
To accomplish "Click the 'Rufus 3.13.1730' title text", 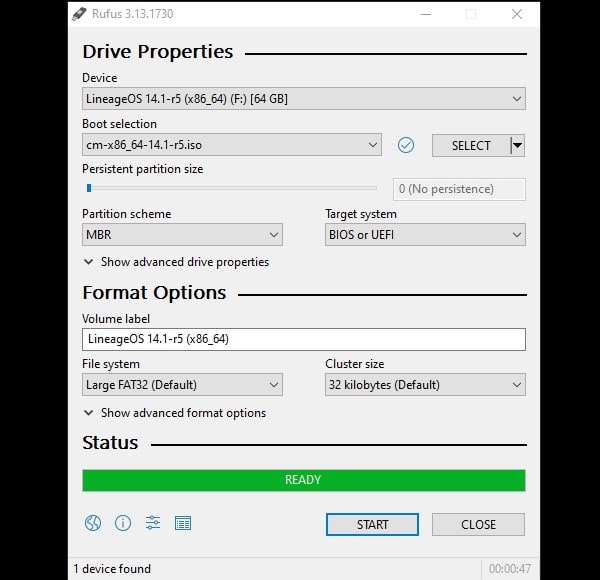I will 133,14.
